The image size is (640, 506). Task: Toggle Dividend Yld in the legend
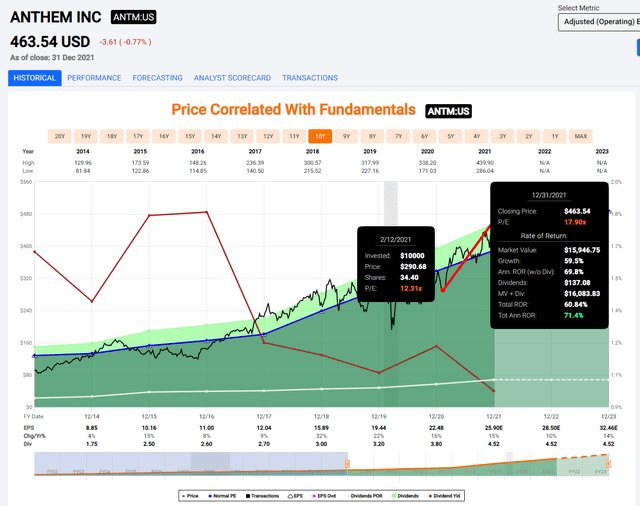pos(444,496)
